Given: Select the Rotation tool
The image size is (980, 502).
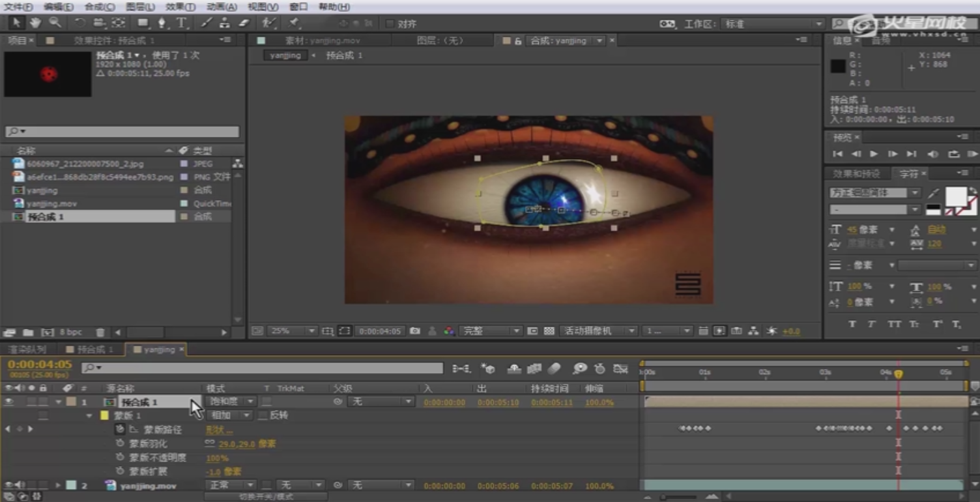Looking at the screenshot, I should click(x=79, y=23).
